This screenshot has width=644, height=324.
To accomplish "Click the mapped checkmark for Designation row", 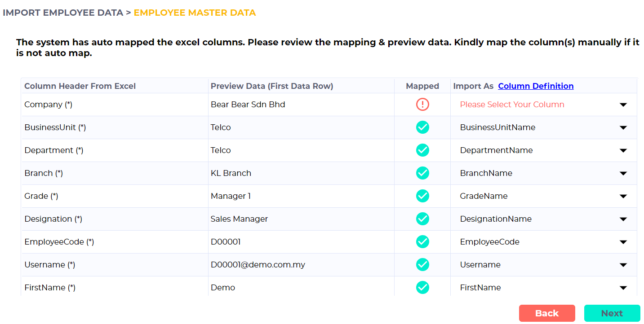I will tap(422, 219).
